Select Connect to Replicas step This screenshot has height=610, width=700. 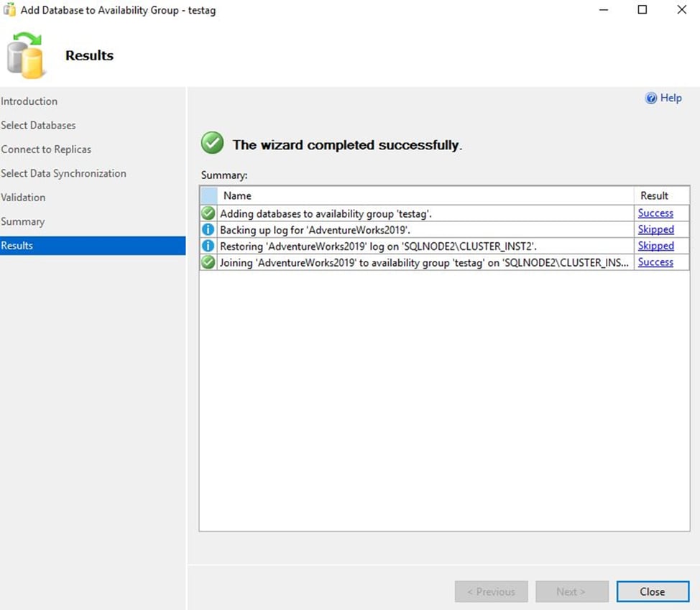tap(46, 149)
